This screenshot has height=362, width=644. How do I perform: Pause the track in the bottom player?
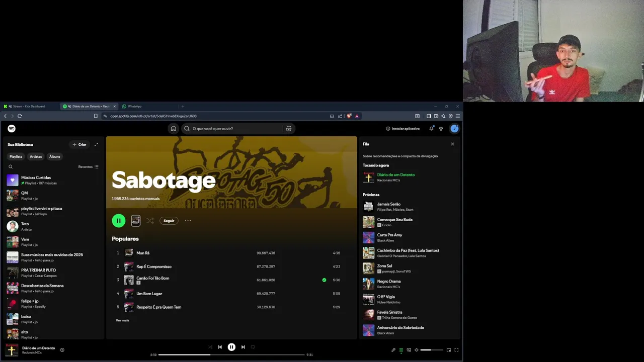click(x=231, y=347)
